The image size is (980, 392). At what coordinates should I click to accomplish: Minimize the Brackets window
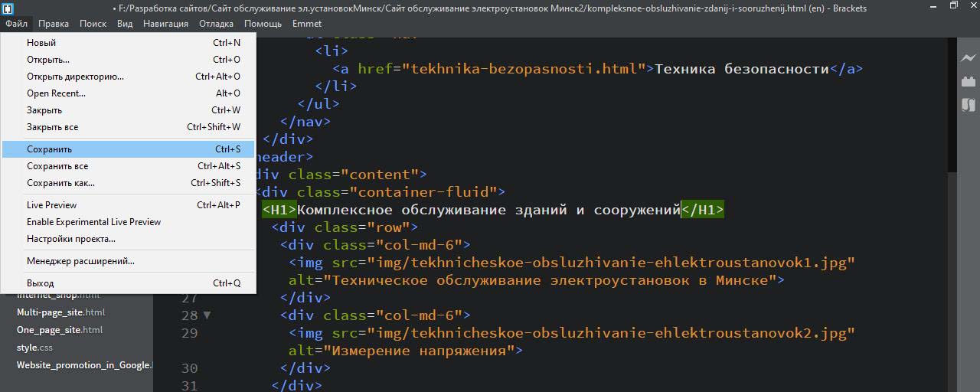pos(932,6)
